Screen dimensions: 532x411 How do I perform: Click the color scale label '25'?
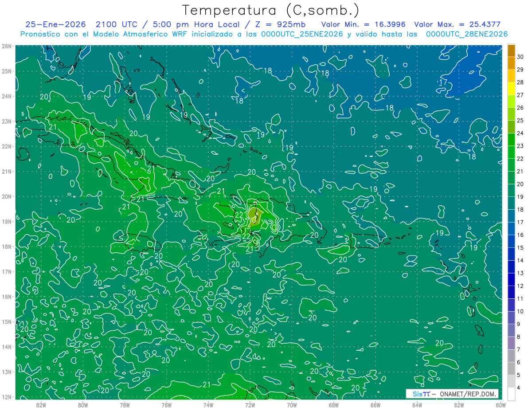(x=520, y=121)
